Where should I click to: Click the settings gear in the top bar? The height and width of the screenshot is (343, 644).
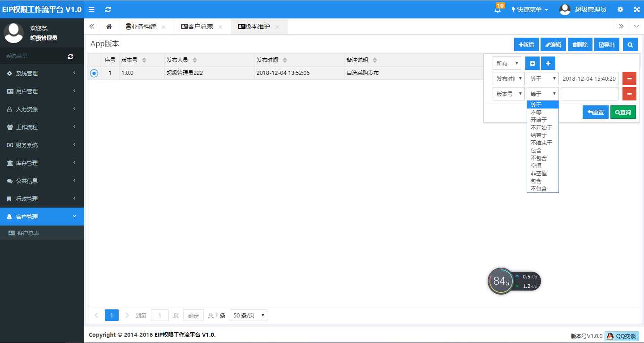coord(620,9)
